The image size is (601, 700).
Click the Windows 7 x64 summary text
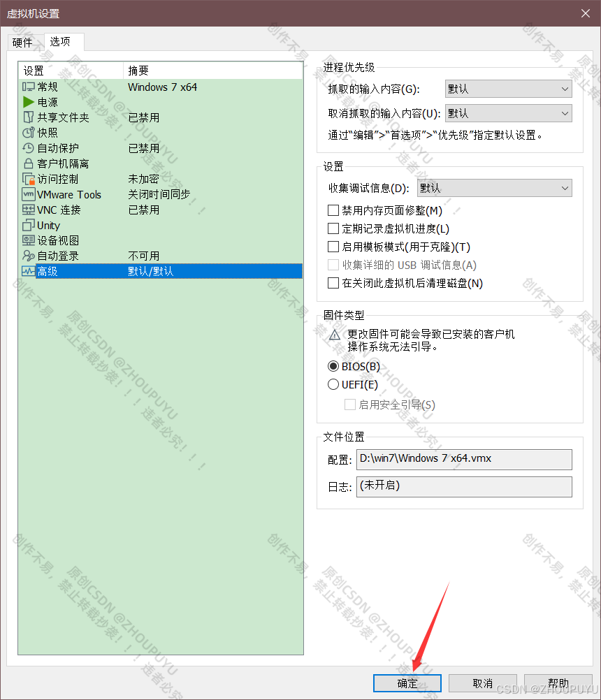click(x=163, y=87)
